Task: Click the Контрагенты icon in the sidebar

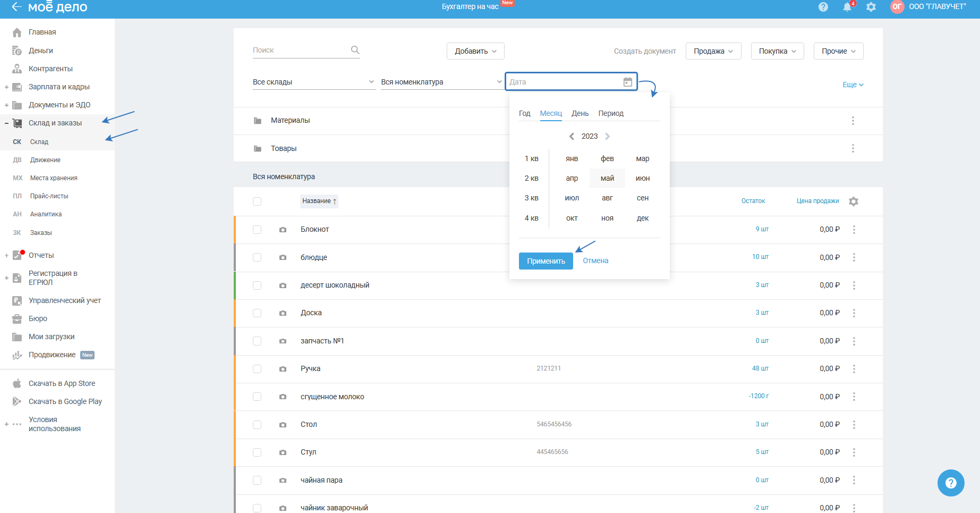Action: click(x=17, y=69)
